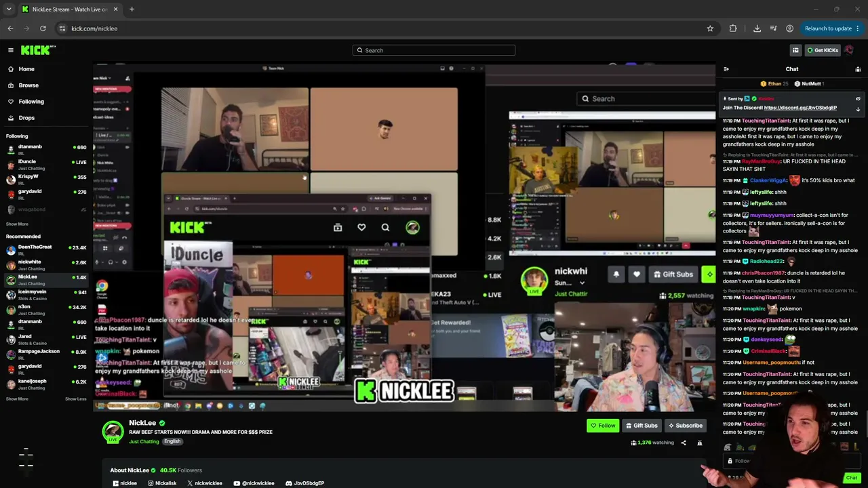Click the Get KICKs button

pyautogui.click(x=823, y=50)
